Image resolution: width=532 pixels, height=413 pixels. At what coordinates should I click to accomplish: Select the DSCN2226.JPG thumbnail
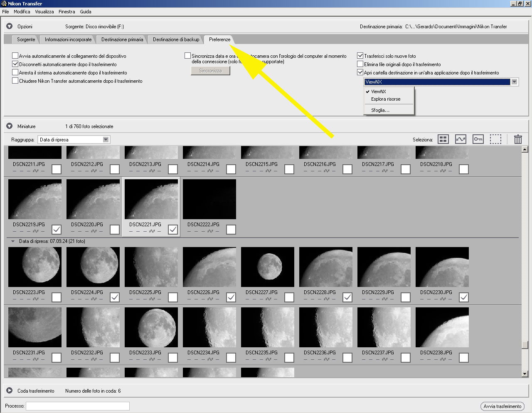tap(209, 267)
